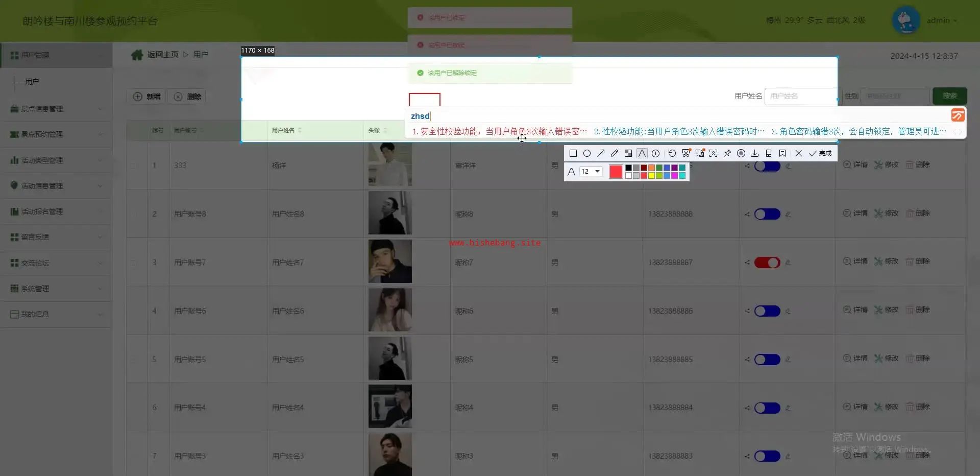Choose IME candidate 2 性校验功能

tap(679, 131)
